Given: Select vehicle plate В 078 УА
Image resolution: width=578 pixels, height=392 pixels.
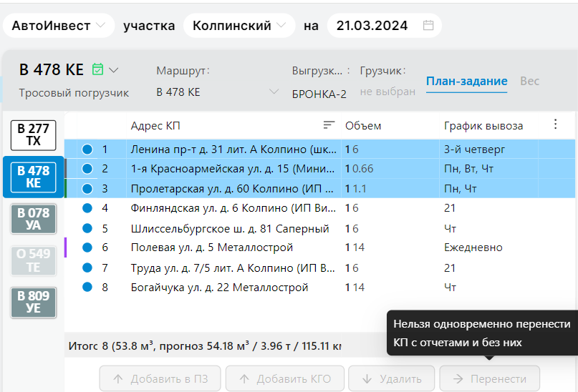Looking at the screenshot, I should tap(33, 219).
